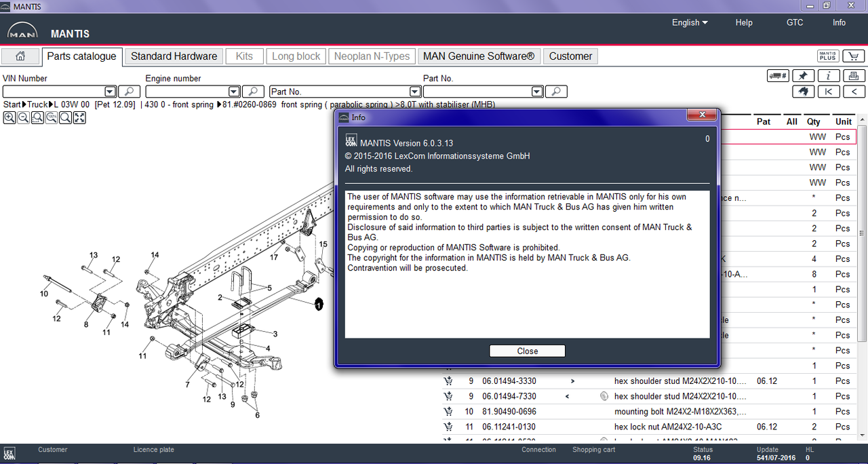This screenshot has height=464, width=868.
Task: Jump to first with the |< button
Action: point(829,92)
